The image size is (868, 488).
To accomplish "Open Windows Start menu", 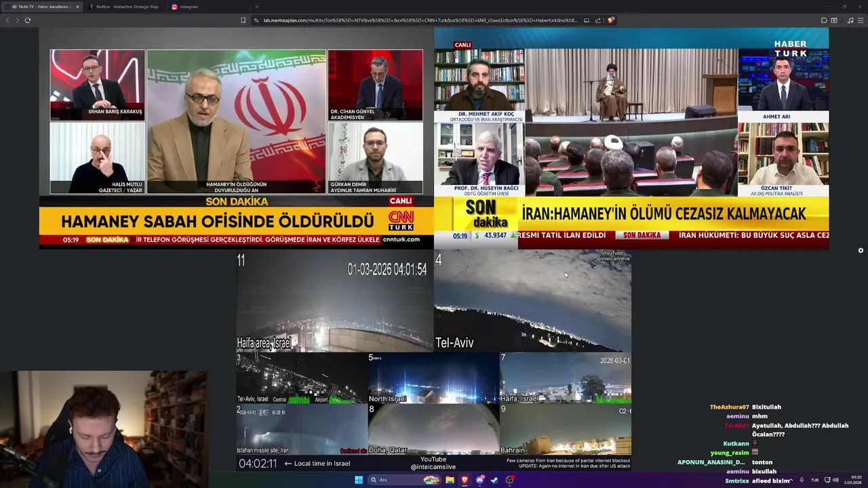I will pos(359,480).
